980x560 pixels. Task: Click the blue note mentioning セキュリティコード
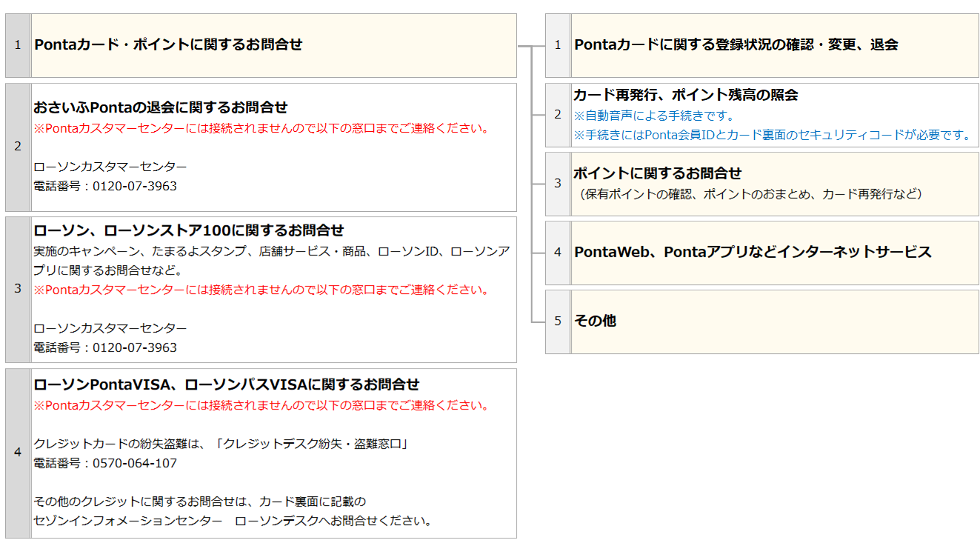[773, 135]
